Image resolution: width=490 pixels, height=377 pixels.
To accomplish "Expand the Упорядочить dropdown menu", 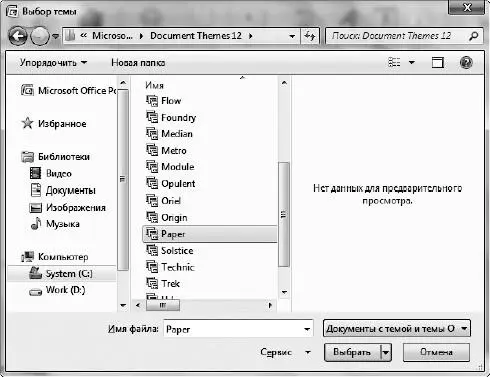I will (x=53, y=63).
